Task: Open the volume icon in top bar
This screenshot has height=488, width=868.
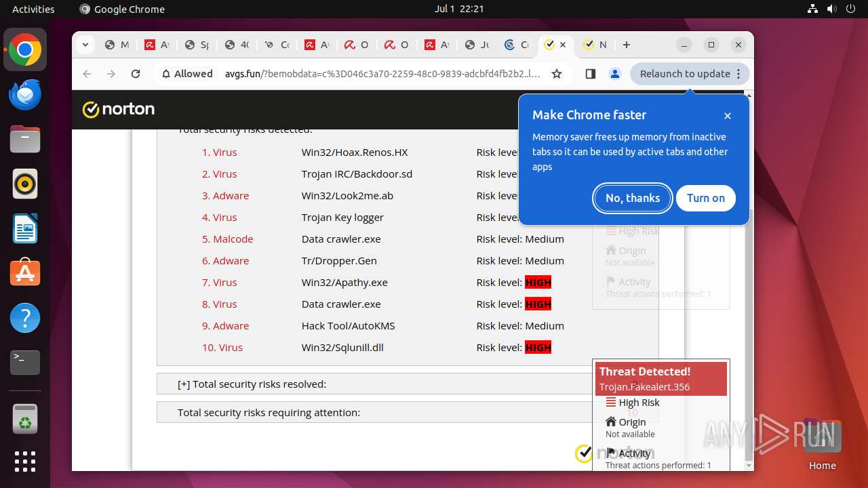Action: tap(831, 9)
